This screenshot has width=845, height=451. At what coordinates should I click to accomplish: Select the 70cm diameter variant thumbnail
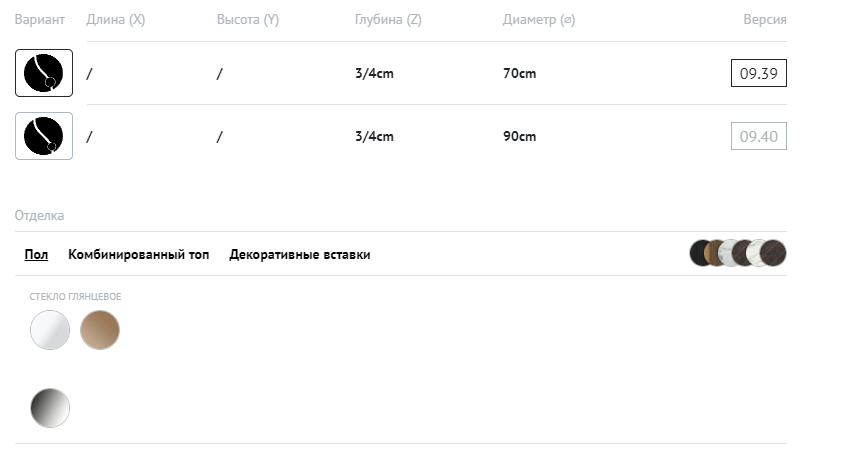click(x=44, y=73)
